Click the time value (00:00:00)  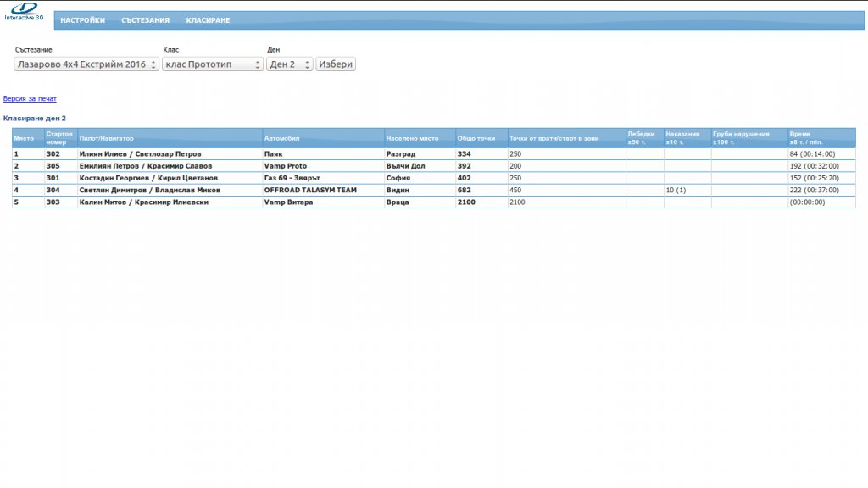(807, 202)
